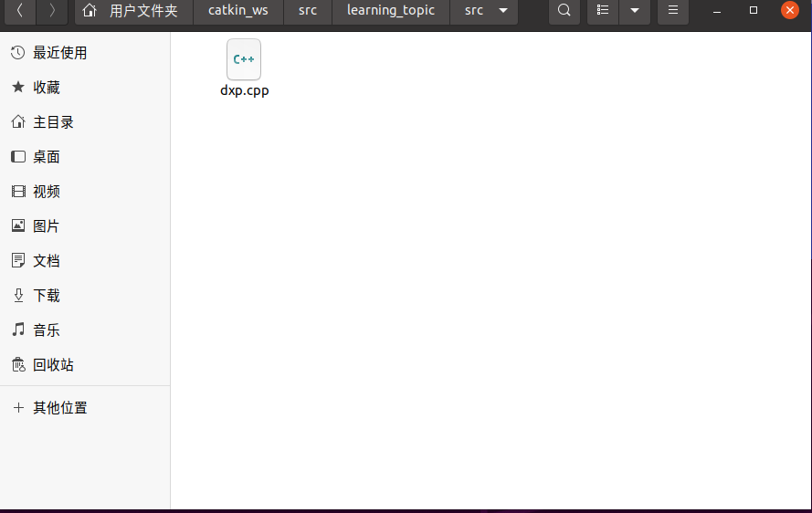Image resolution: width=812 pixels, height=513 pixels.
Task: Click the star icon beside 收藏
Action: (x=18, y=87)
